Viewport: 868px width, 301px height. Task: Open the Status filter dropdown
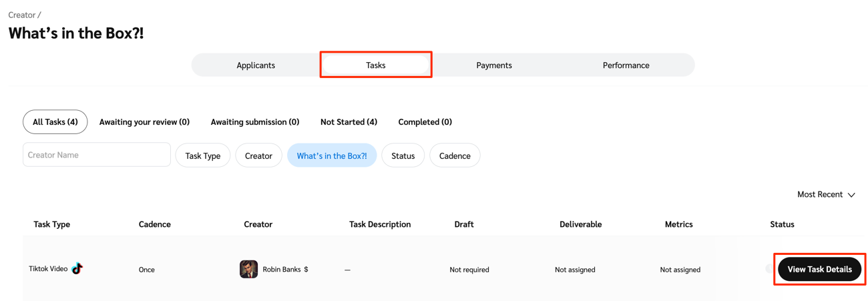[403, 156]
